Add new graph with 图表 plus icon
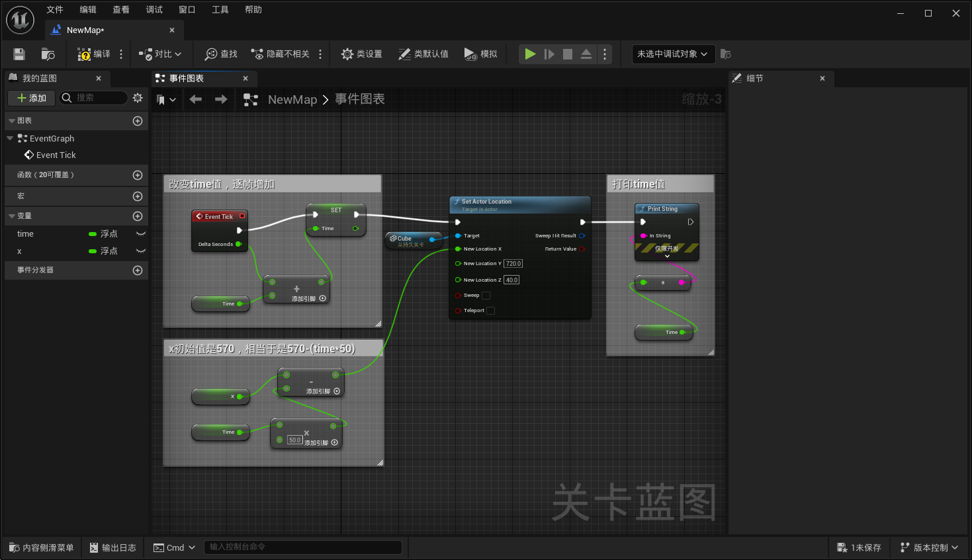Viewport: 972px width, 560px height. click(x=138, y=121)
